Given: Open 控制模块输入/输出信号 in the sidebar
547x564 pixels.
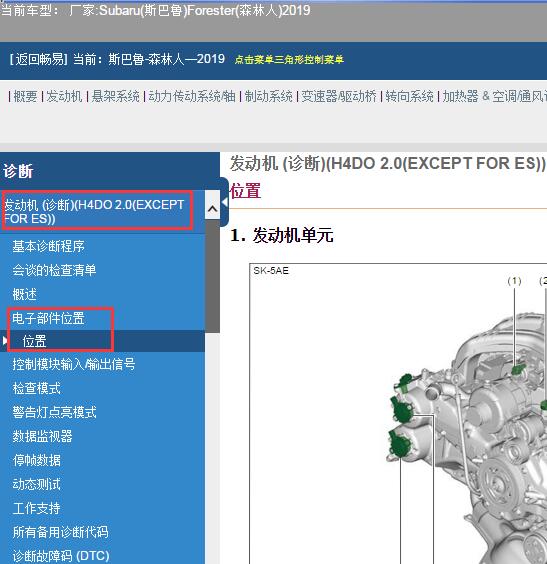Looking at the screenshot, I should pyautogui.click(x=74, y=364).
